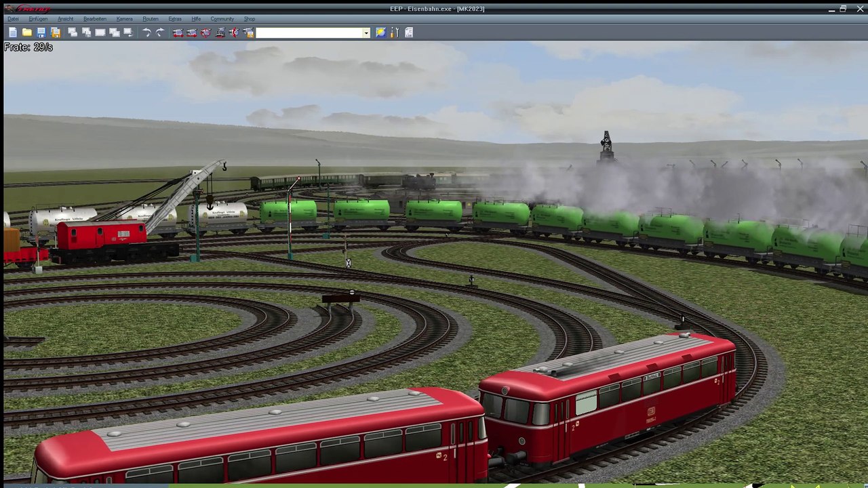Click the Save As icon
The image size is (868, 488).
pos(56,33)
